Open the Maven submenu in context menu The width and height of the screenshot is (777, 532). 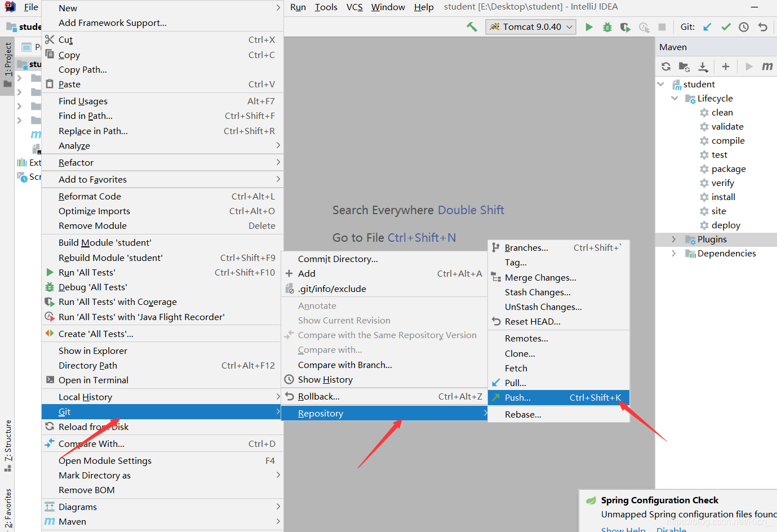[162, 521]
